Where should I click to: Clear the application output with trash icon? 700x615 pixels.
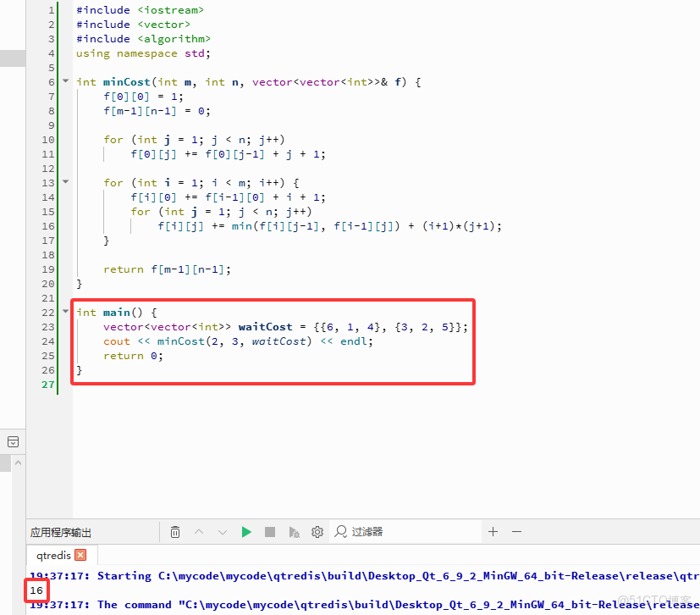click(175, 532)
